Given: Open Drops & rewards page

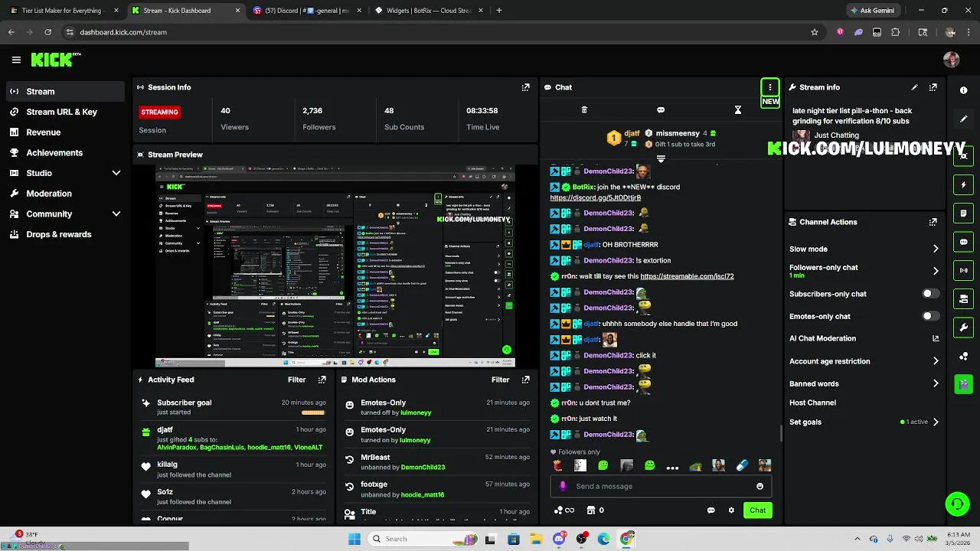Looking at the screenshot, I should click(65, 234).
